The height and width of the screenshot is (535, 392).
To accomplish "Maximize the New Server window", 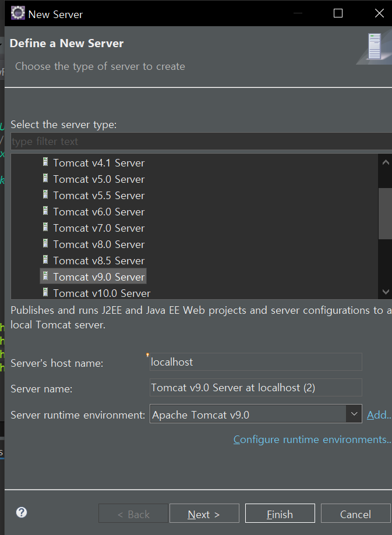I will [x=338, y=13].
